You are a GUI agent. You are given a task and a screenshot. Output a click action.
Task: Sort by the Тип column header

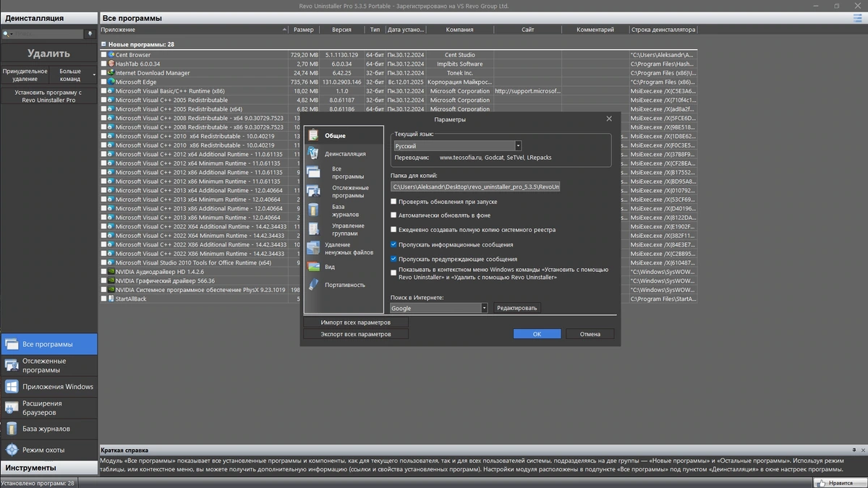(x=375, y=30)
